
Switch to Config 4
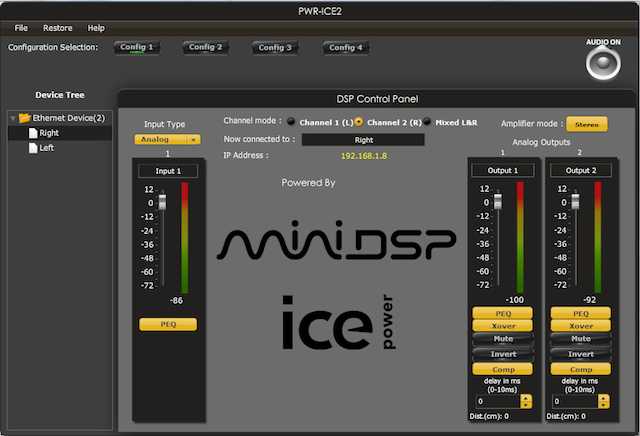346,47
